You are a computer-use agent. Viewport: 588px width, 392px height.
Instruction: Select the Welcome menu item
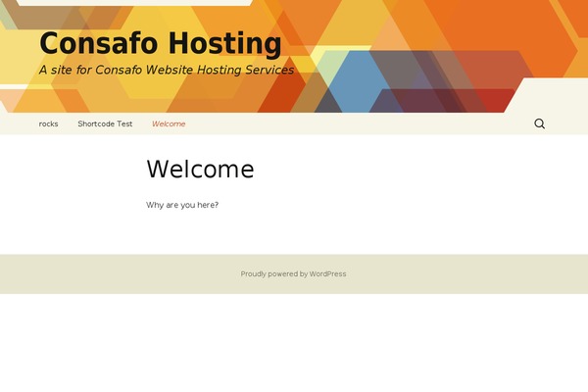point(169,123)
